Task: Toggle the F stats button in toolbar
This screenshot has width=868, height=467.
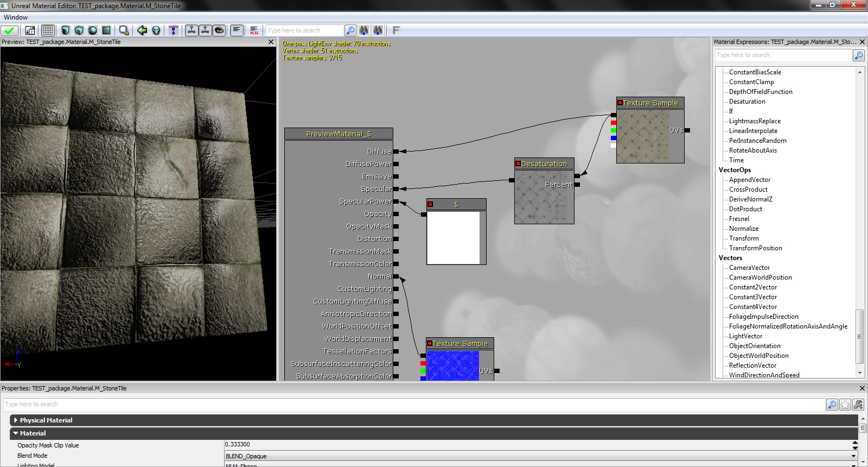Action: 396,30
